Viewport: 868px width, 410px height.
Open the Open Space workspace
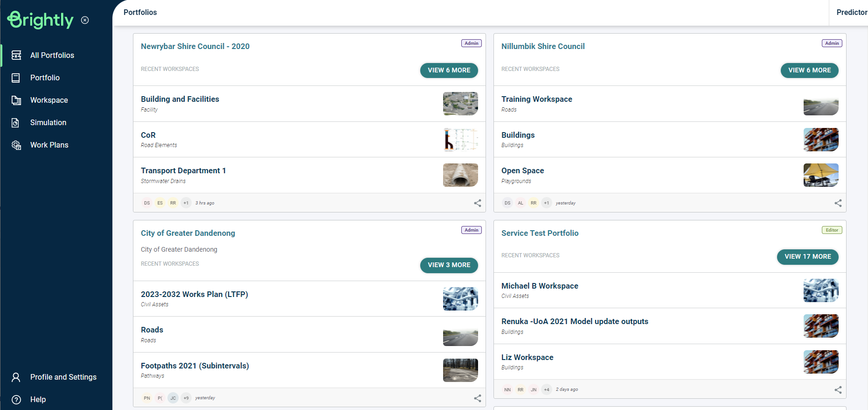(670, 175)
